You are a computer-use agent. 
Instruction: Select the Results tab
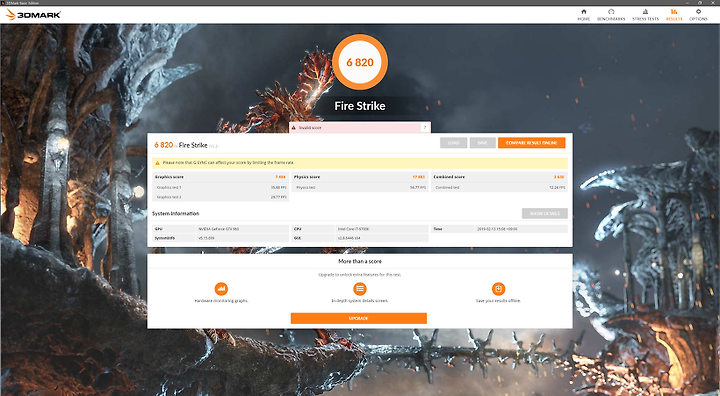674,15
